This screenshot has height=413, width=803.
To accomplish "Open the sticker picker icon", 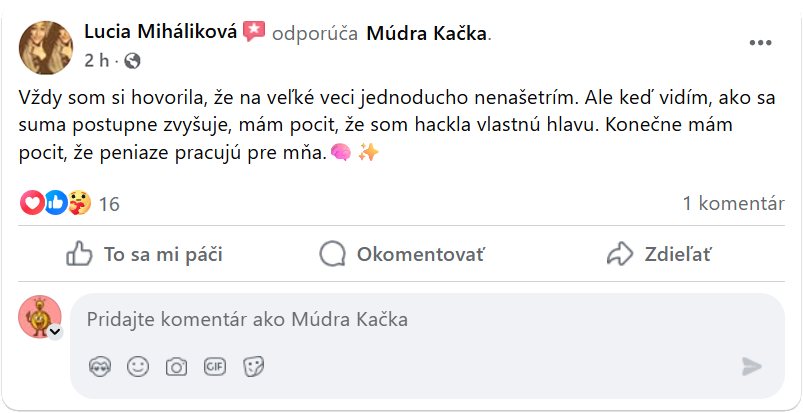I will coord(254,367).
